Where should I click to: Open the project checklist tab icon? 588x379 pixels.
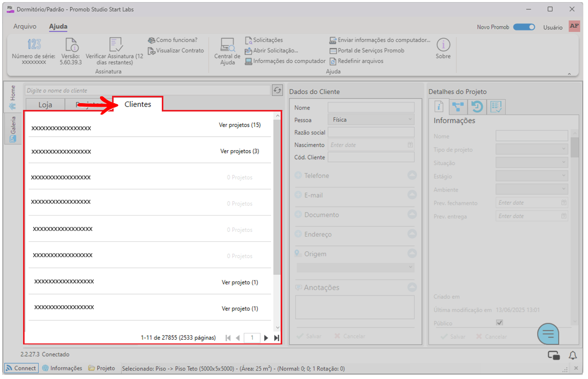pos(496,107)
